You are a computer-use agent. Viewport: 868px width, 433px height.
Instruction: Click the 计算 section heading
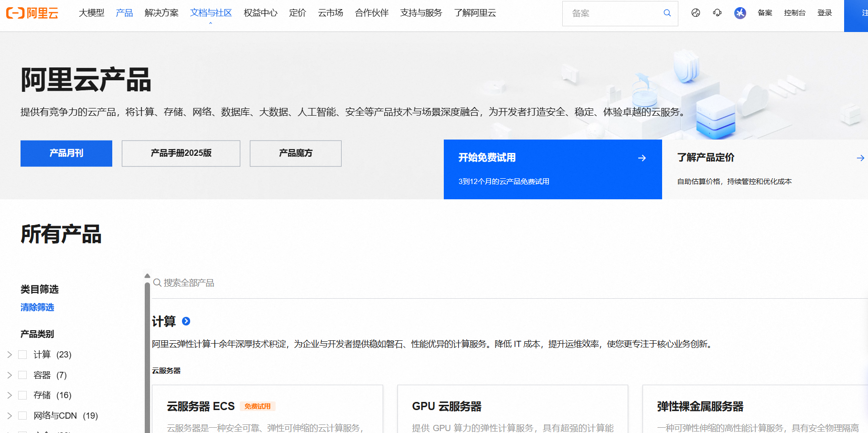[x=164, y=321]
